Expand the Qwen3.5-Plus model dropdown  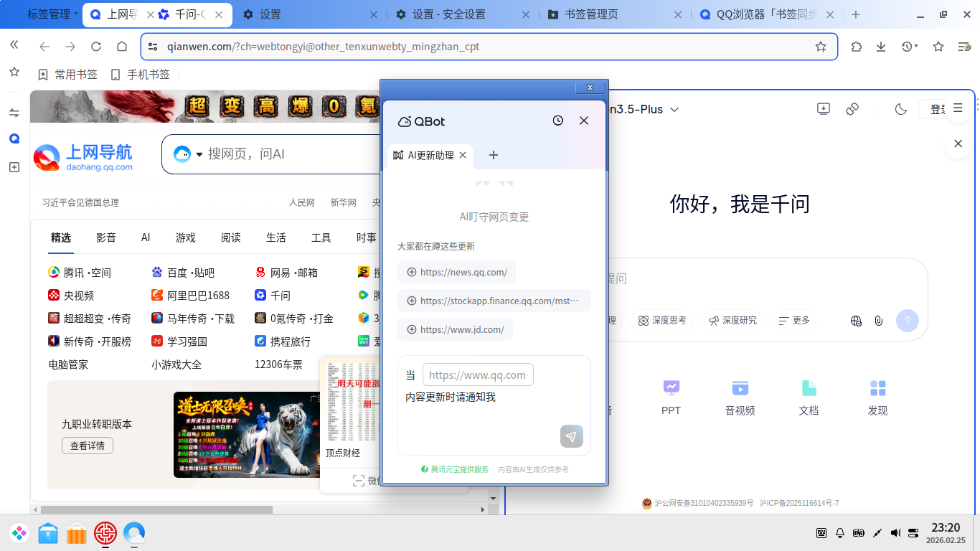coord(674,109)
